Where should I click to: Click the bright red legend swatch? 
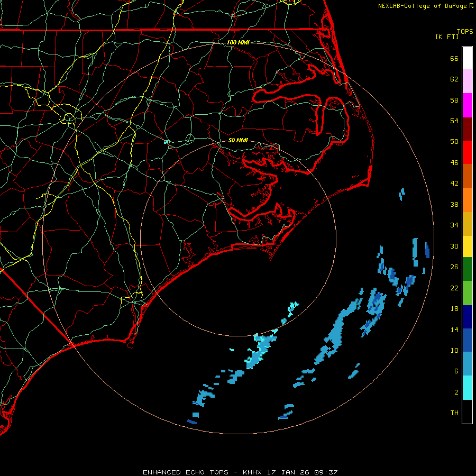pos(467,152)
